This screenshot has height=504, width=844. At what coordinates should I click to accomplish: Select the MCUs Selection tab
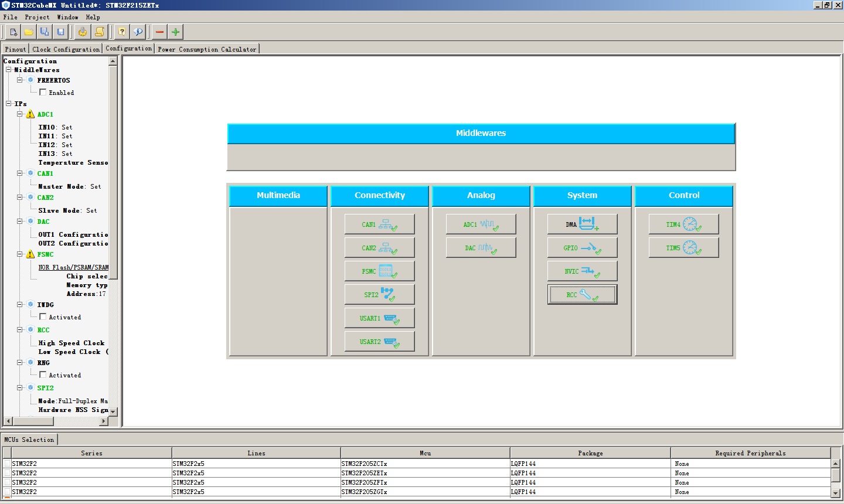[x=29, y=440]
